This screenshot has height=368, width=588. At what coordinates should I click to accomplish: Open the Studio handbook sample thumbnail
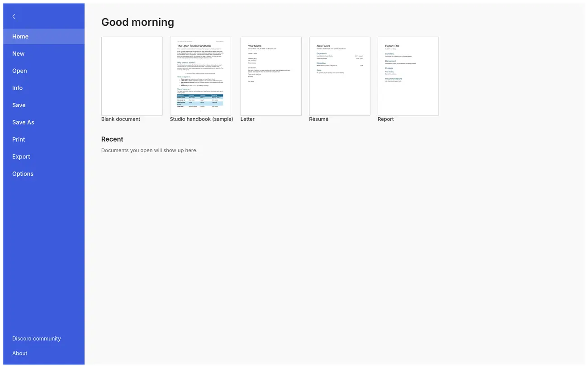pos(200,76)
